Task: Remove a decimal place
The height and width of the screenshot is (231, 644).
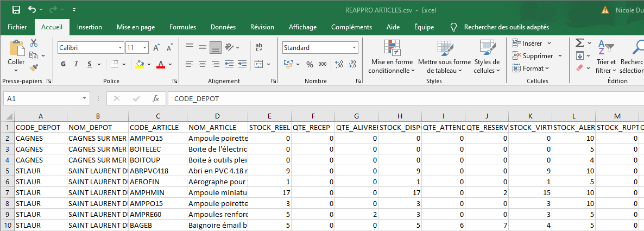Action: [x=352, y=64]
